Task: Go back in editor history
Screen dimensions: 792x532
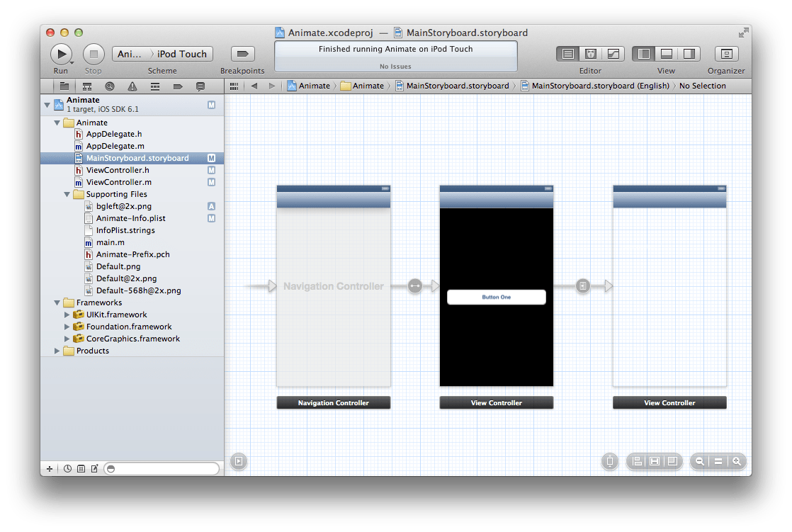Action: coord(254,86)
